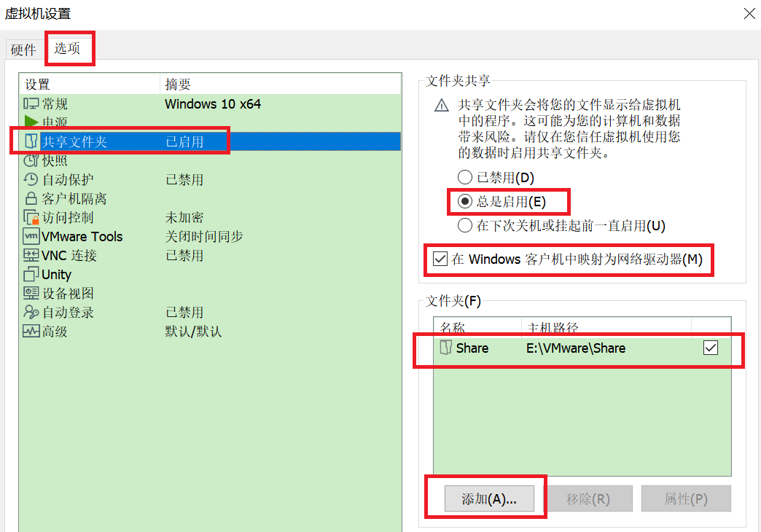Click the 访问控制 lock icon
Screen dimensions: 761x532
31,217
